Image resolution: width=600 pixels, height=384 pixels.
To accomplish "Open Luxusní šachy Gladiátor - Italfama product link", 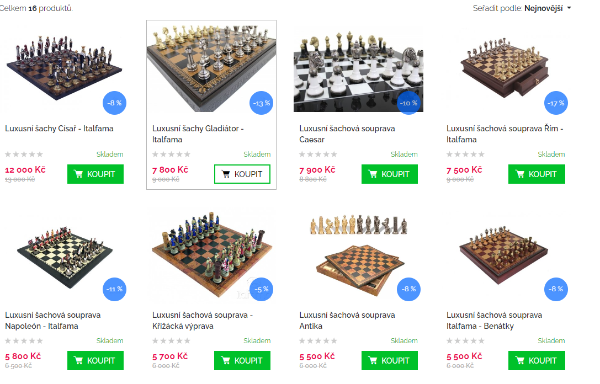I will [198, 134].
